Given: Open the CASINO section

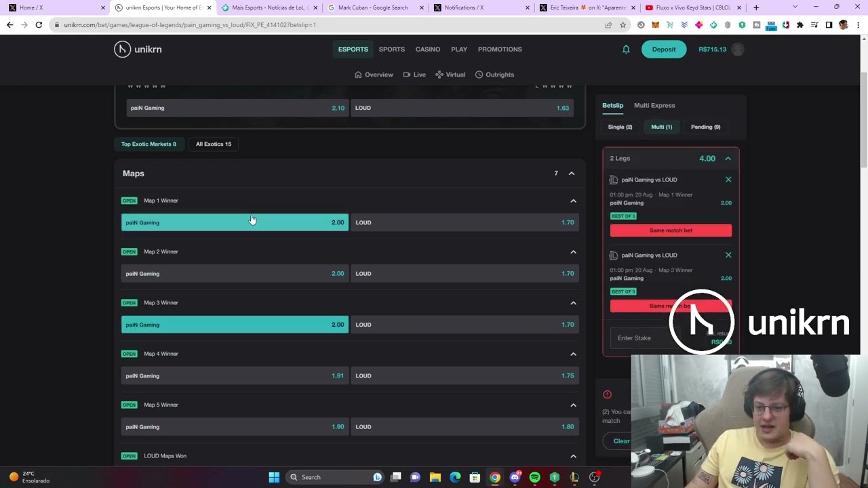Looking at the screenshot, I should (428, 49).
